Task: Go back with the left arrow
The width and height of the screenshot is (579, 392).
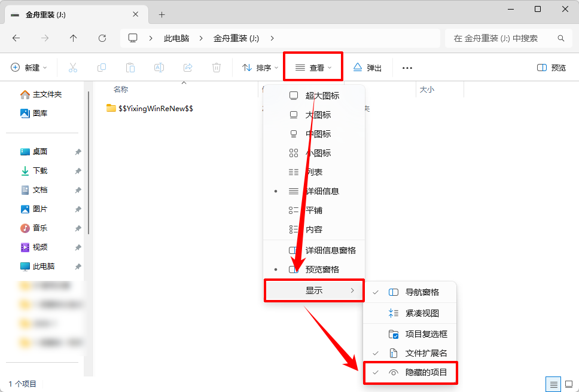Action: point(16,38)
